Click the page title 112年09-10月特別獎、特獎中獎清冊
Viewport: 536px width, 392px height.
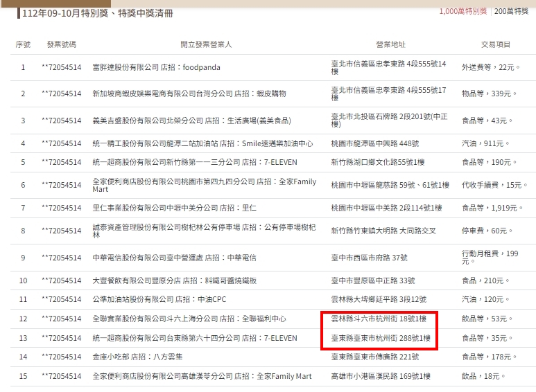[x=98, y=13]
